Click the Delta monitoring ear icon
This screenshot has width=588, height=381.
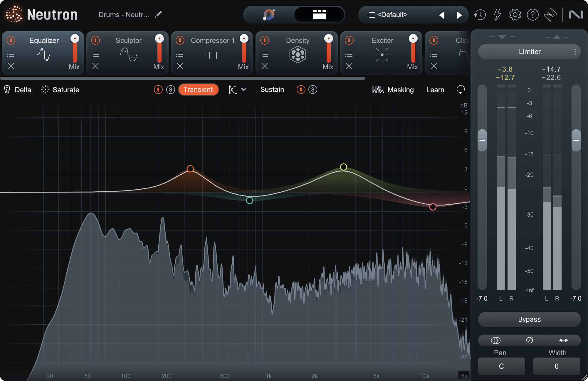click(6, 90)
